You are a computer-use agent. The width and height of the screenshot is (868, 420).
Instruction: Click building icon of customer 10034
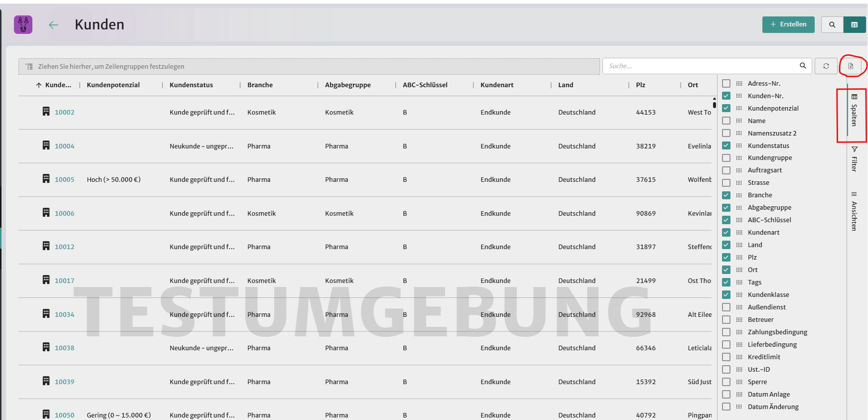tap(46, 313)
